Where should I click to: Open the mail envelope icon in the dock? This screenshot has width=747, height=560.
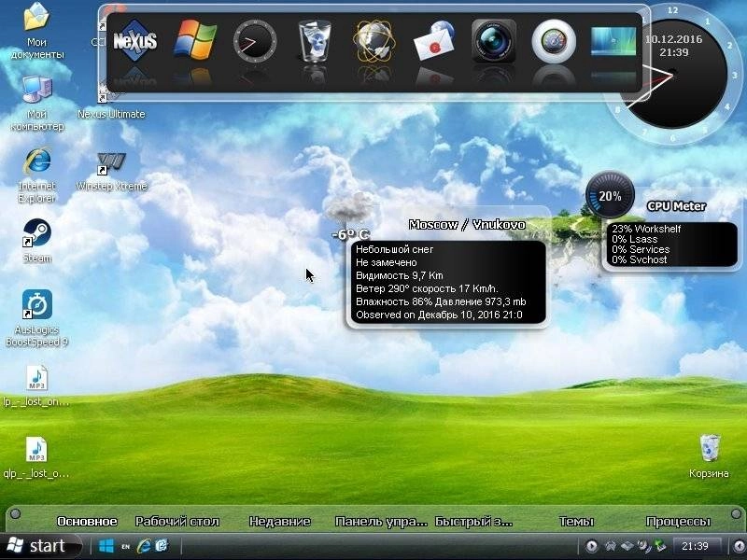[x=434, y=41]
